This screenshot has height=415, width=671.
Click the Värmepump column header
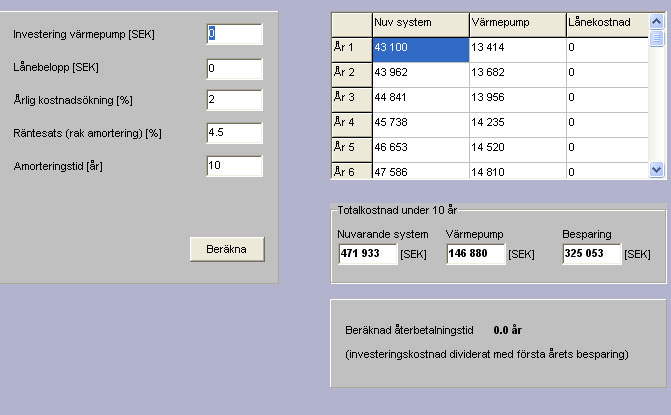point(515,22)
